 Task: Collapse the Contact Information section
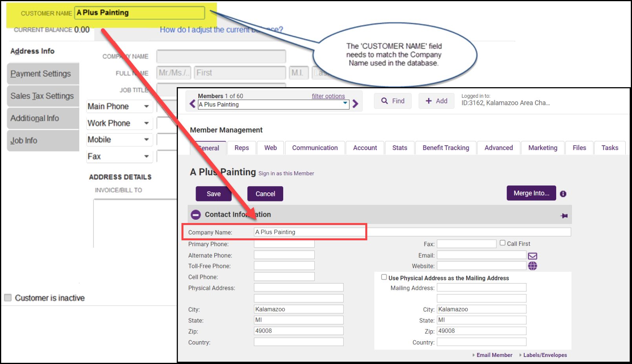[x=196, y=215]
